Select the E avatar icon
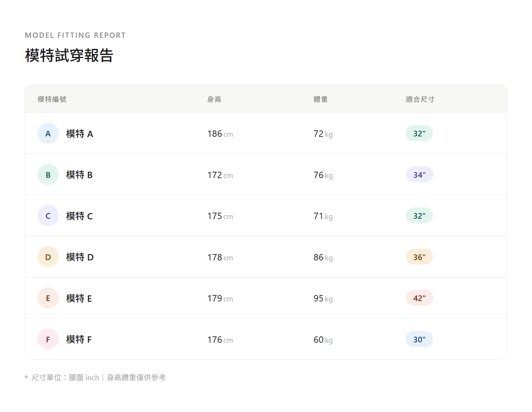This screenshot has height=412, width=532. pos(48,298)
